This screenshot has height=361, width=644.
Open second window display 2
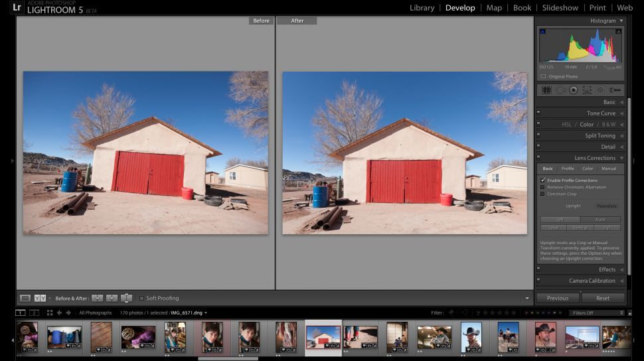[34, 313]
